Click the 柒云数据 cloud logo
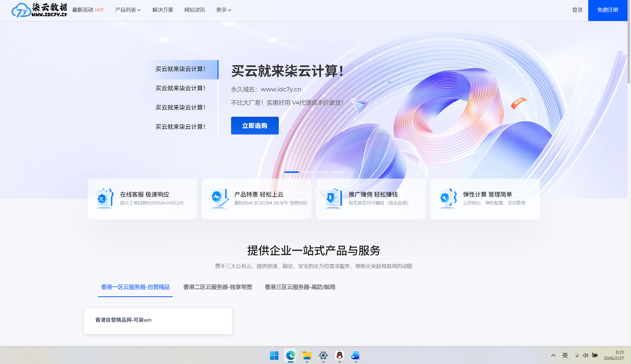This screenshot has width=631, height=364. tap(39, 10)
